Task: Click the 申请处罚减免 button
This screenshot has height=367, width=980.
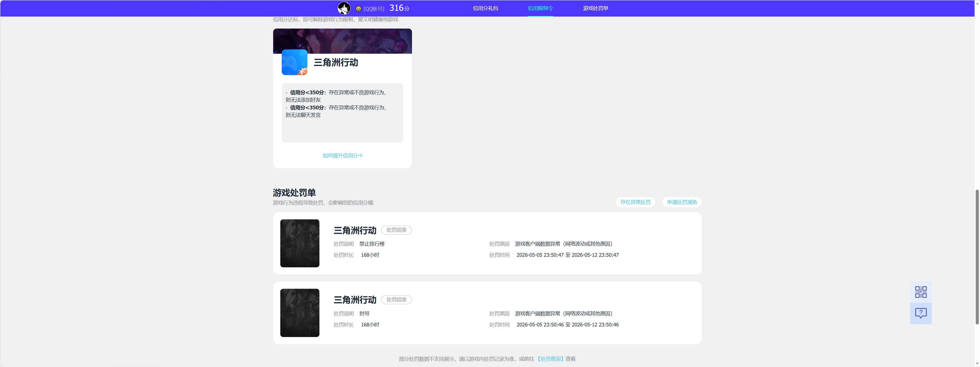Action: click(x=682, y=202)
